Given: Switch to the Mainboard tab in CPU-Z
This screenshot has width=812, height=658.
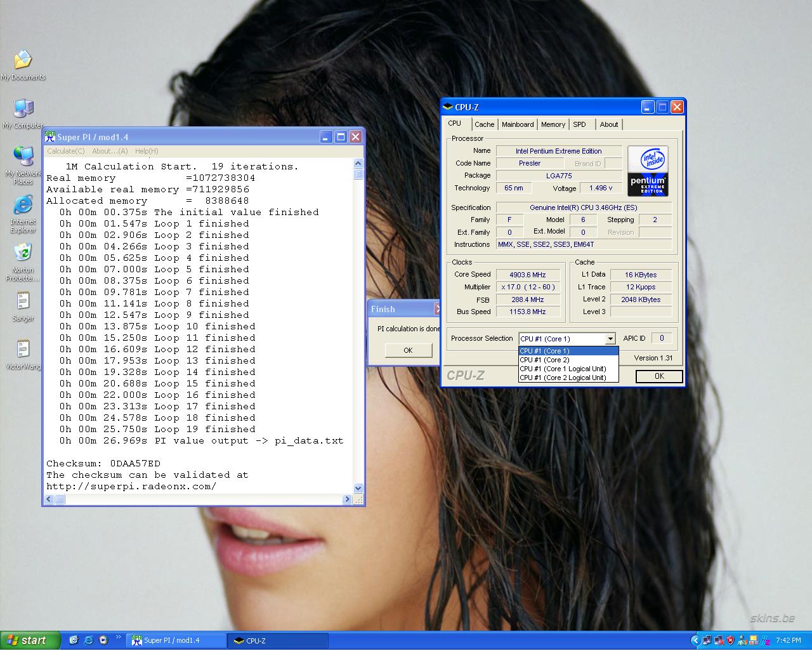Looking at the screenshot, I should click(x=518, y=124).
